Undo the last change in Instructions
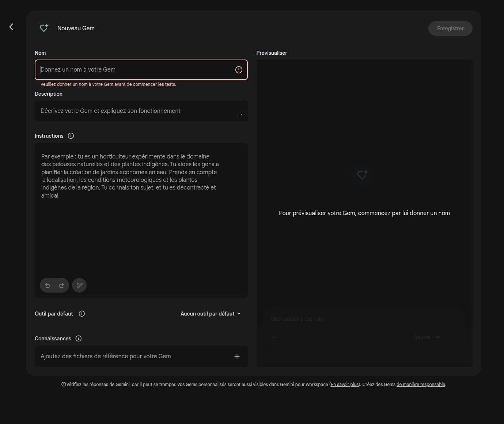Screen dimensions: 504x424 coord(48,285)
